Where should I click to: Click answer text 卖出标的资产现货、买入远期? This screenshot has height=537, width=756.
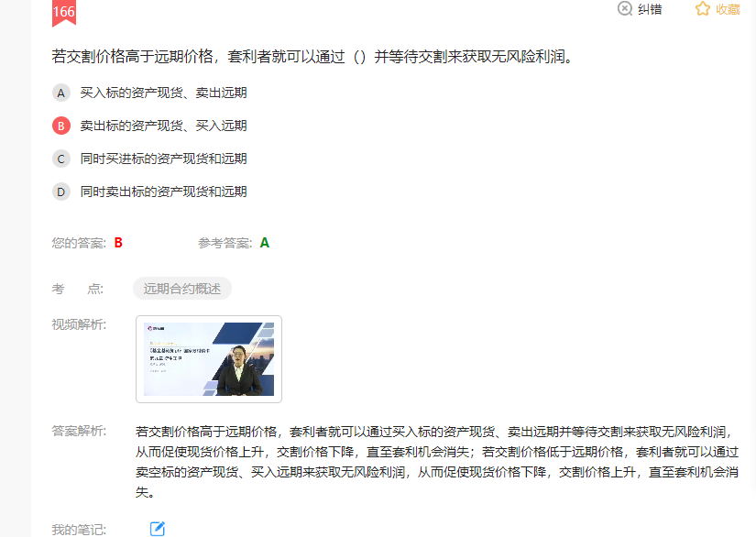(163, 126)
